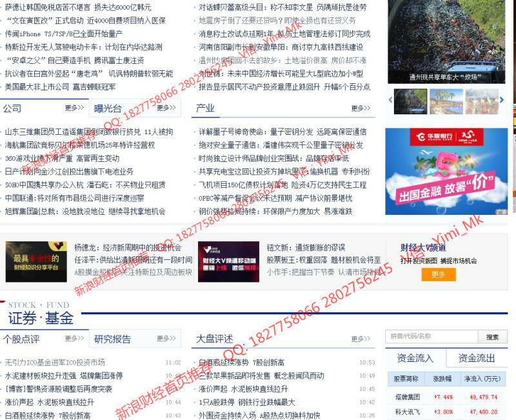Open 山东三维集团员工造谣 headline
The height and width of the screenshot is (420, 516).
89,132
